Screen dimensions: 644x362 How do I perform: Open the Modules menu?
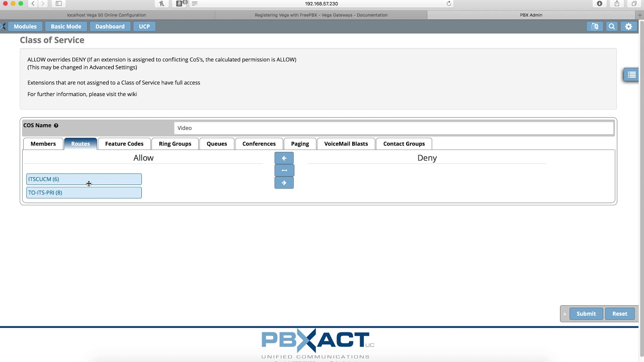(x=25, y=27)
